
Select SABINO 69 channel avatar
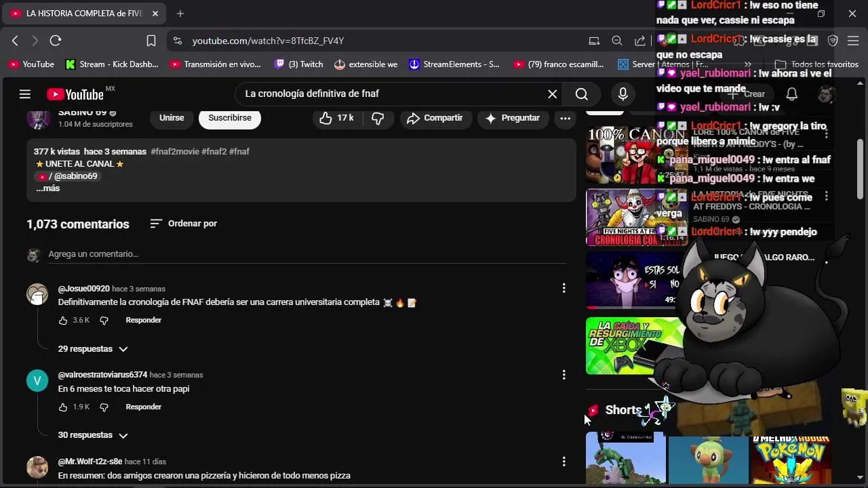pos(38,117)
